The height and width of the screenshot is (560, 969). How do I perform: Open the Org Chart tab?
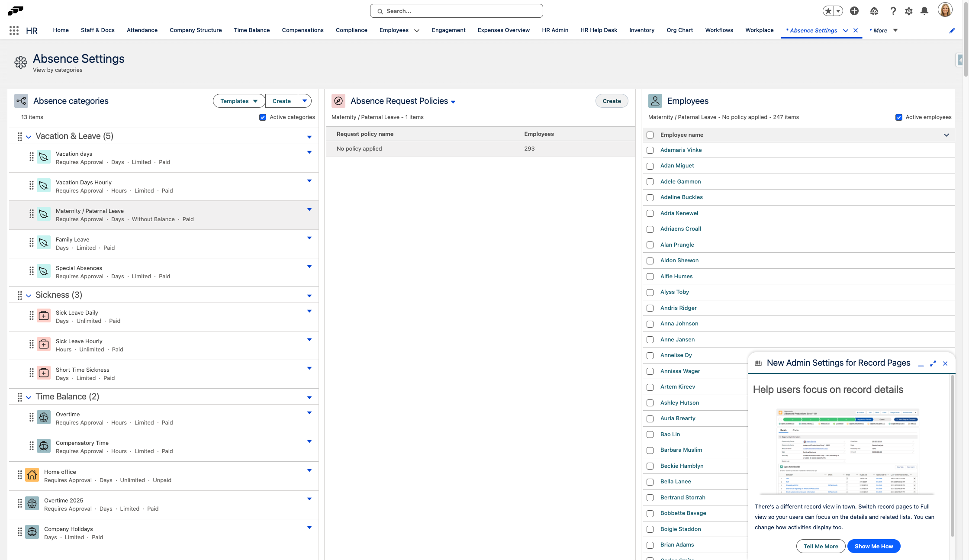pos(679,30)
